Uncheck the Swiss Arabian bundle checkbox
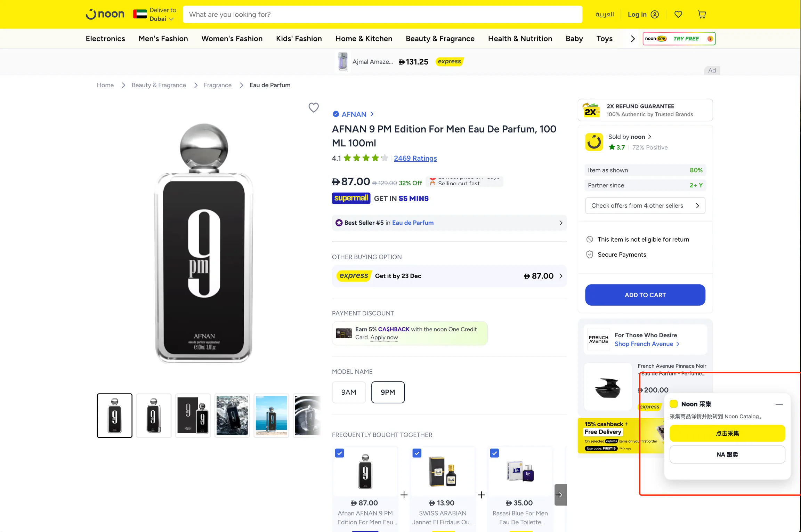 tap(417, 453)
